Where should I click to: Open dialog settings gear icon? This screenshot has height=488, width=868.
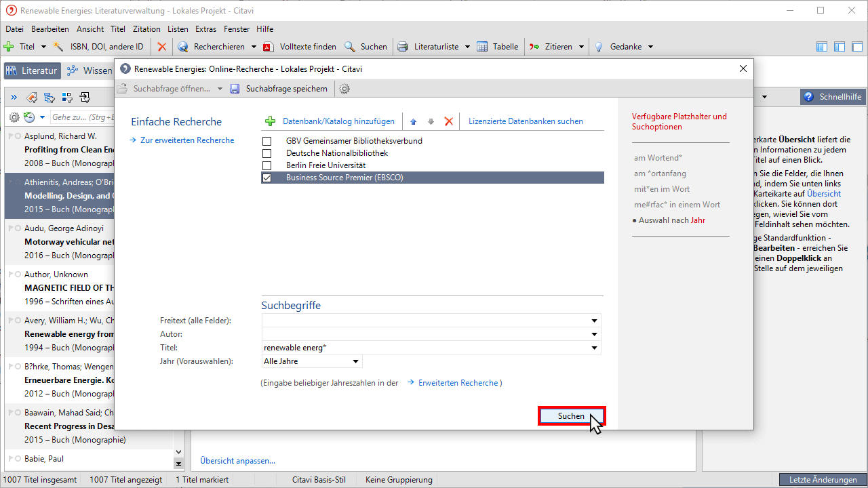tap(344, 89)
